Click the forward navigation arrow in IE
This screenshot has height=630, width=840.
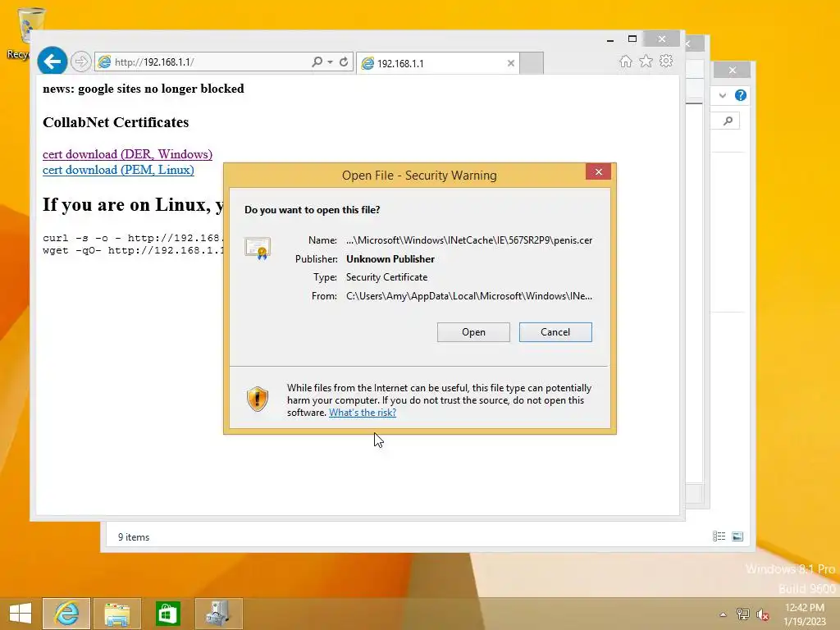pos(81,62)
